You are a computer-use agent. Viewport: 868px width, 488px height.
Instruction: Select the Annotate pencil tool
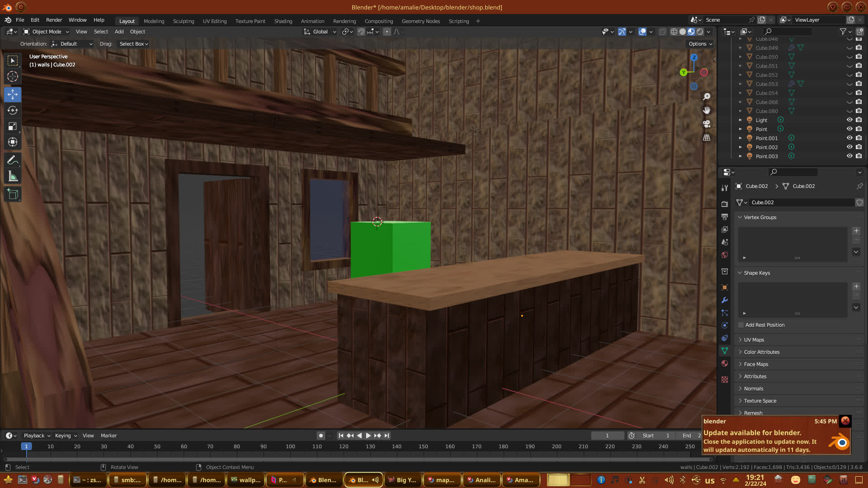pos(13,160)
